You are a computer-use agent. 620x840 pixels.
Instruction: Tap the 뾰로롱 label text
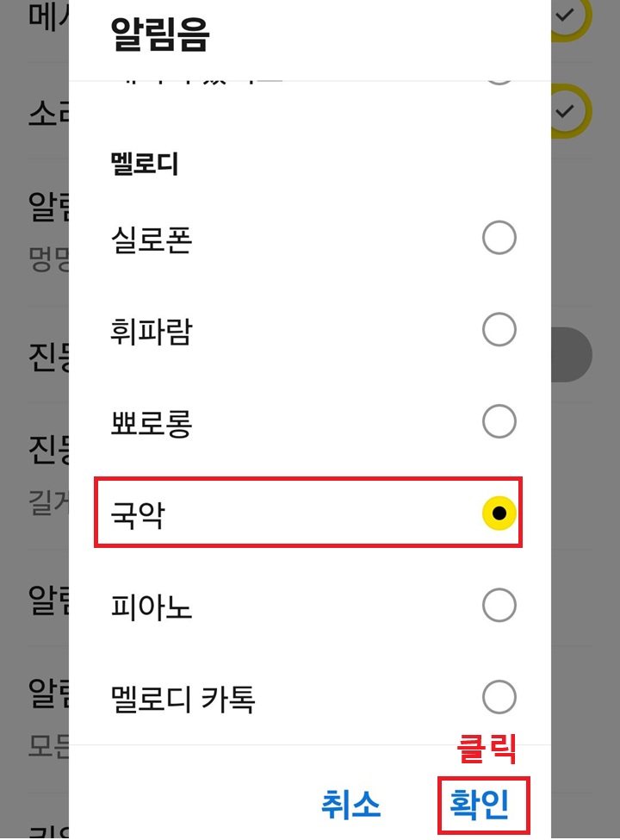(x=152, y=422)
